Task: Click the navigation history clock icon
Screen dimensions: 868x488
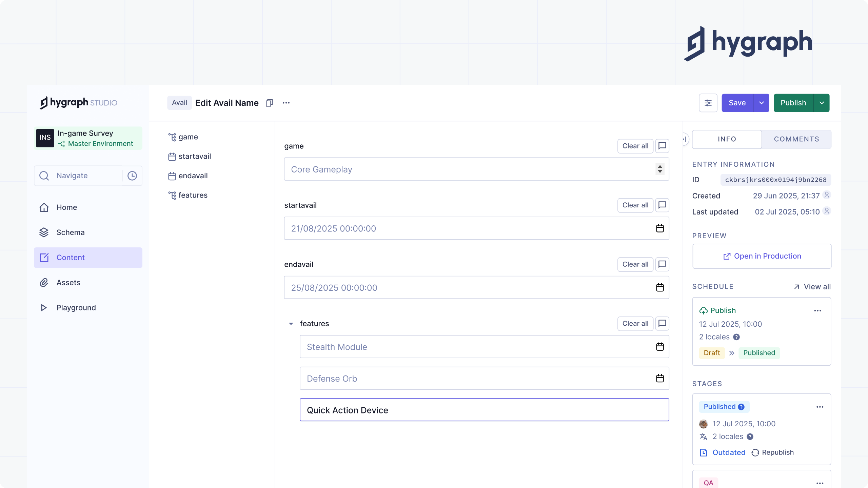Action: coord(132,176)
